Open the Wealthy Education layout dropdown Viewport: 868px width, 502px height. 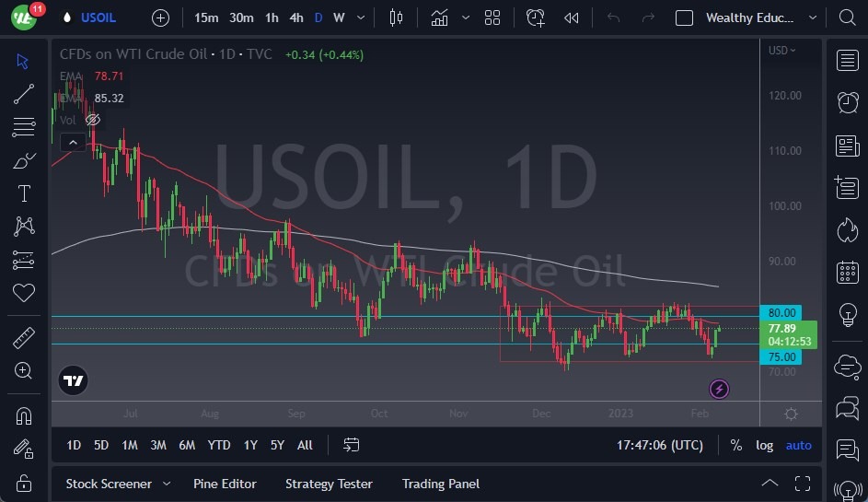pyautogui.click(x=812, y=18)
